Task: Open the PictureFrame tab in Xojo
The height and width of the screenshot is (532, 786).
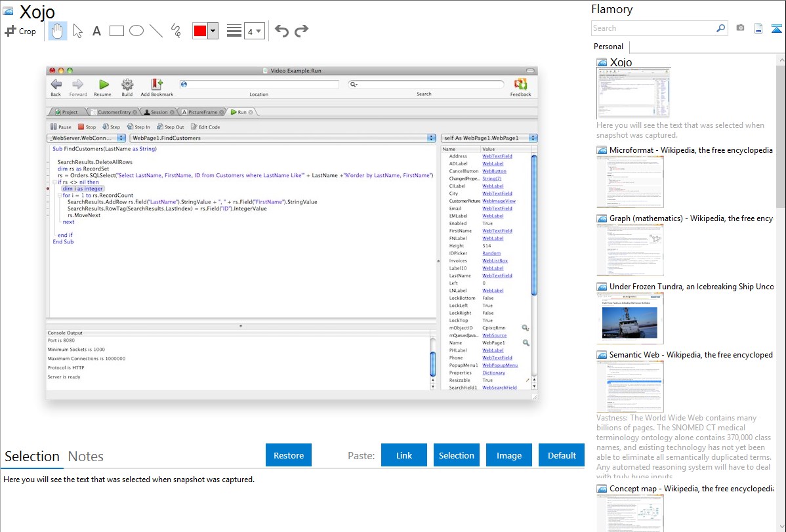Action: (203, 112)
